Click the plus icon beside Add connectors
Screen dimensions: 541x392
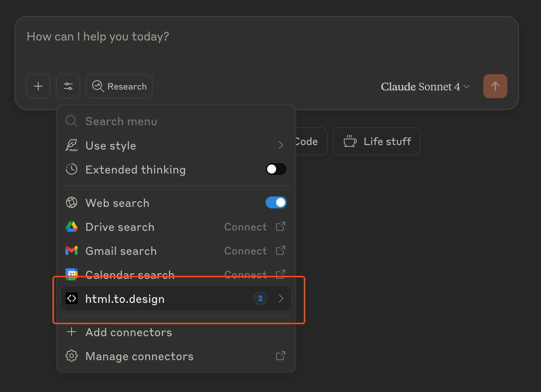click(x=71, y=332)
